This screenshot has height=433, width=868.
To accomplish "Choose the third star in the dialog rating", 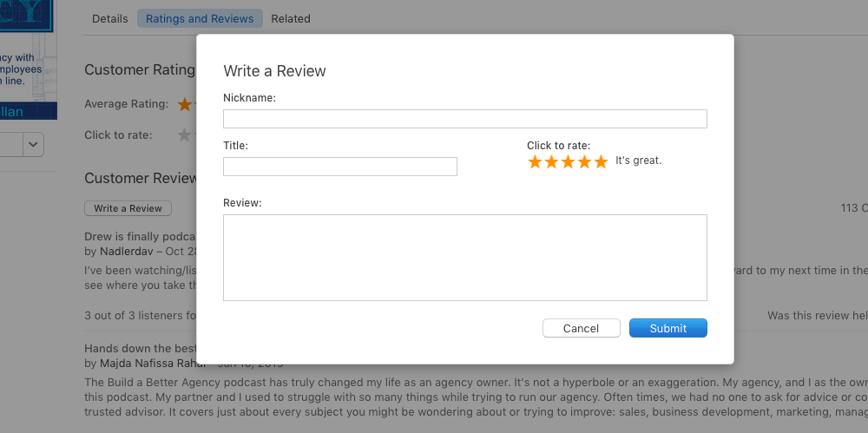I will coord(568,162).
